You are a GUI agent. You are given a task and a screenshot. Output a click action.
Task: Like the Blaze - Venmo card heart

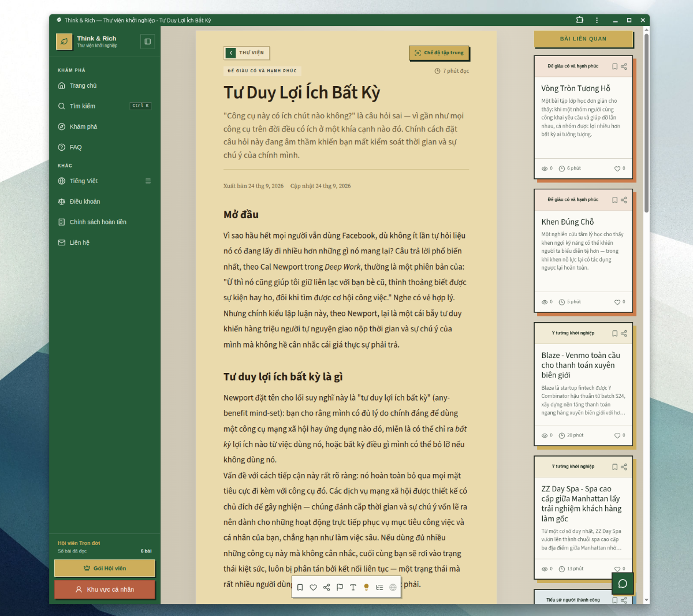617,435
